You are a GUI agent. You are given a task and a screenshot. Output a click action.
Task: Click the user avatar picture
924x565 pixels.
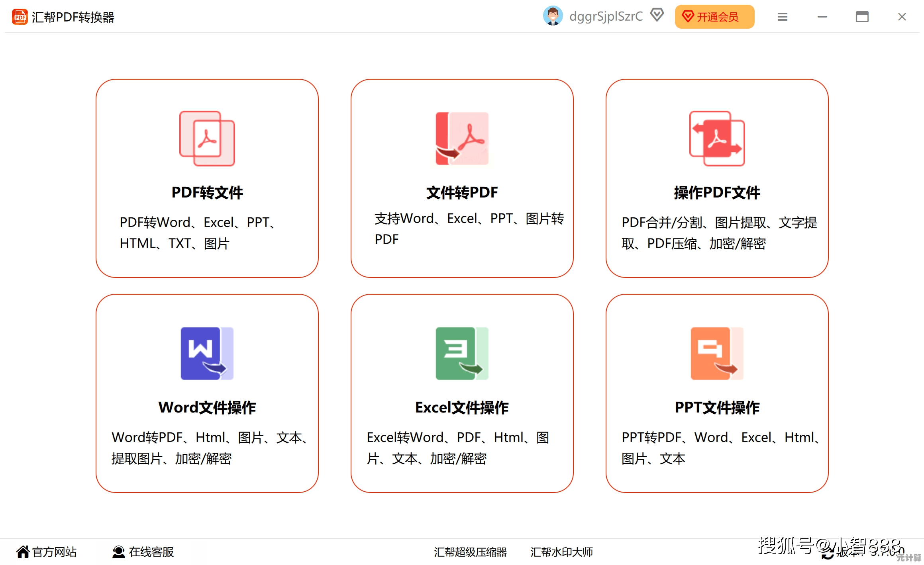coord(552,16)
